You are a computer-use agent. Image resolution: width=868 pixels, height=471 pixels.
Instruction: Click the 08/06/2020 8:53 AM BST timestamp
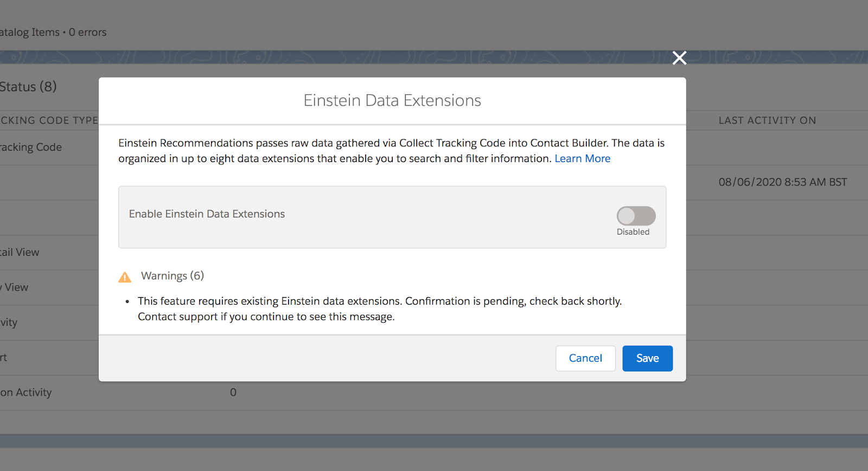click(782, 183)
